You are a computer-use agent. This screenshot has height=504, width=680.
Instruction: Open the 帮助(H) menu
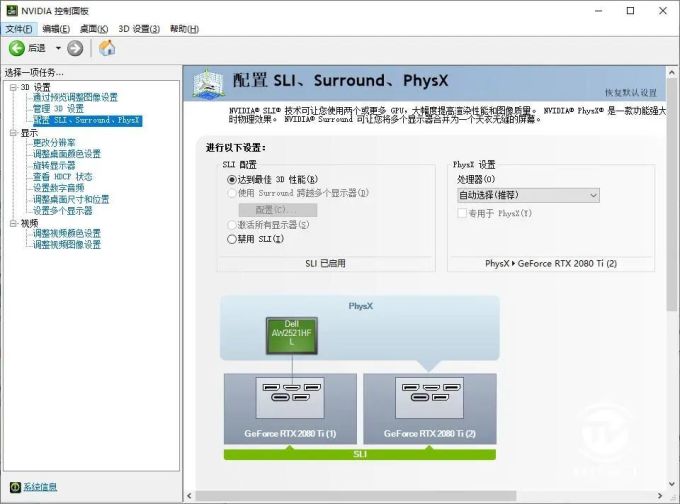pyautogui.click(x=184, y=29)
